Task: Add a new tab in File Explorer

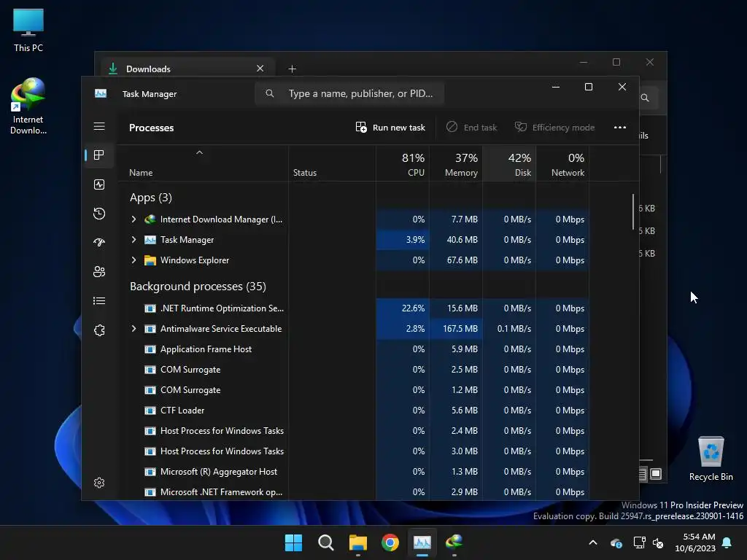Action: (292, 69)
